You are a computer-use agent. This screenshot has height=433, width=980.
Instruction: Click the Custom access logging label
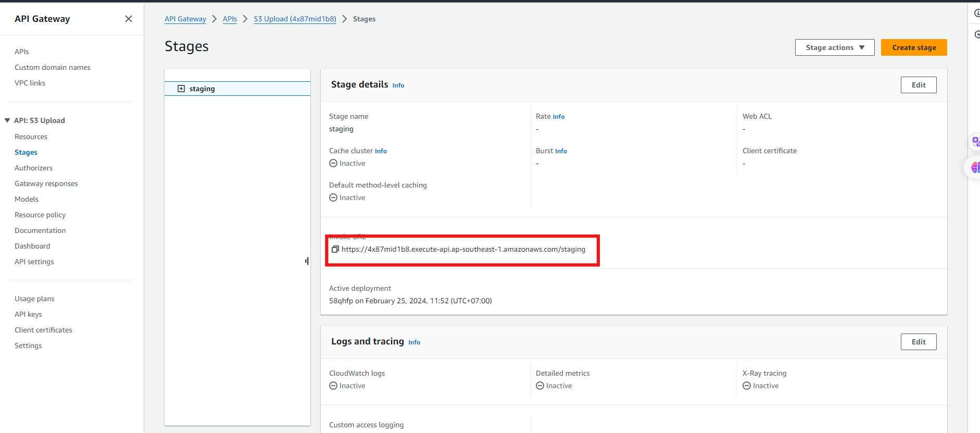[367, 425]
